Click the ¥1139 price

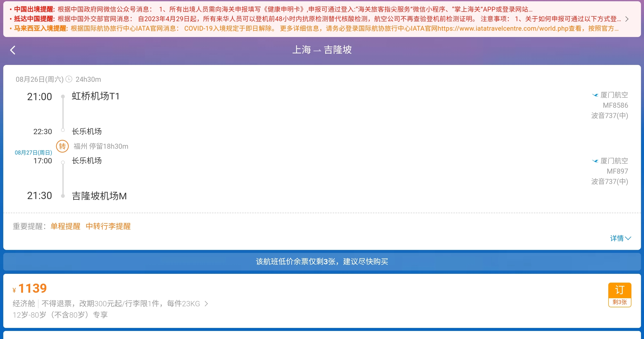[x=30, y=288]
